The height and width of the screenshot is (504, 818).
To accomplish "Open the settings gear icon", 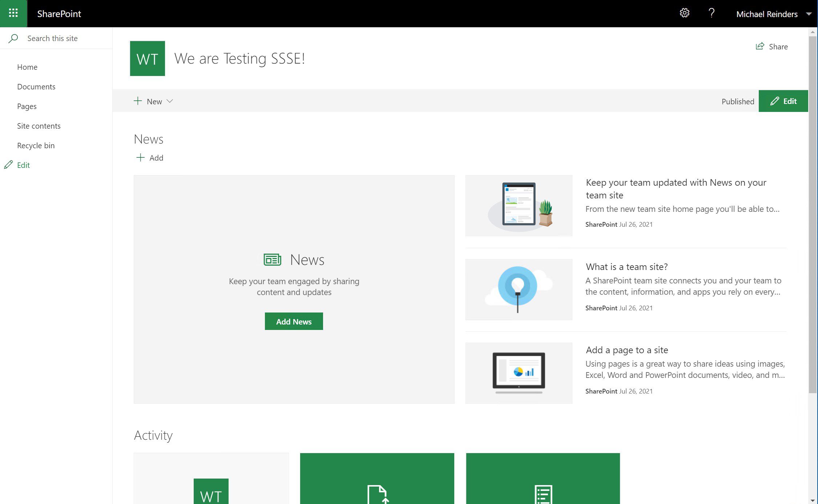I will tap(684, 13).
